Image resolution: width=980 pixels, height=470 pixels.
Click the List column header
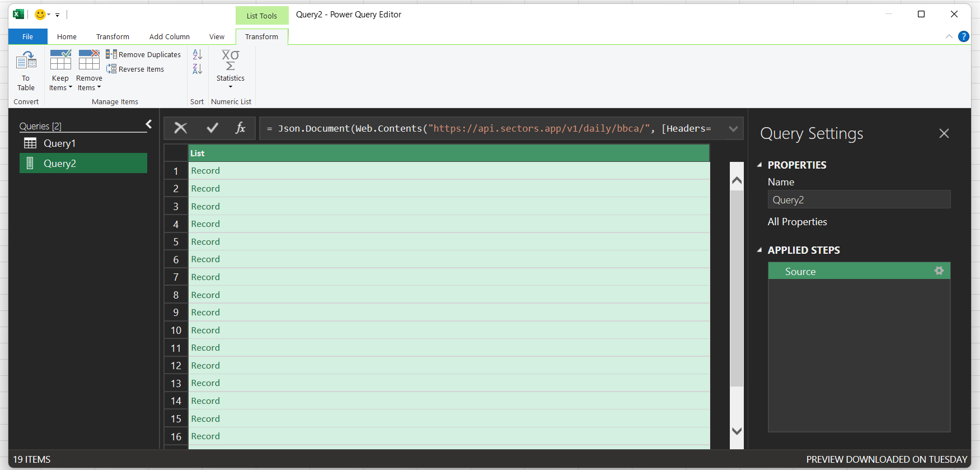point(448,153)
